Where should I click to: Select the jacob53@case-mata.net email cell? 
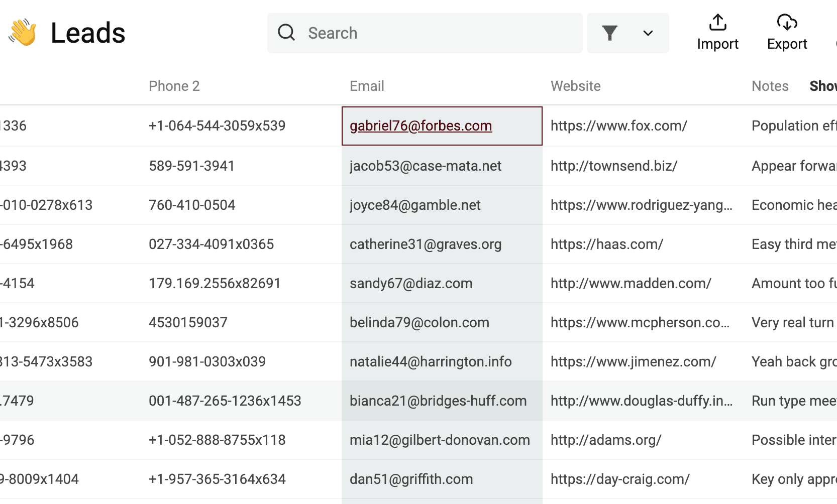(426, 166)
